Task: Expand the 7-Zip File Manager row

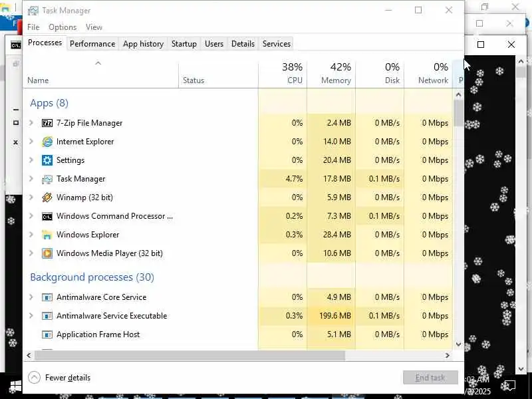Action: coord(31,123)
